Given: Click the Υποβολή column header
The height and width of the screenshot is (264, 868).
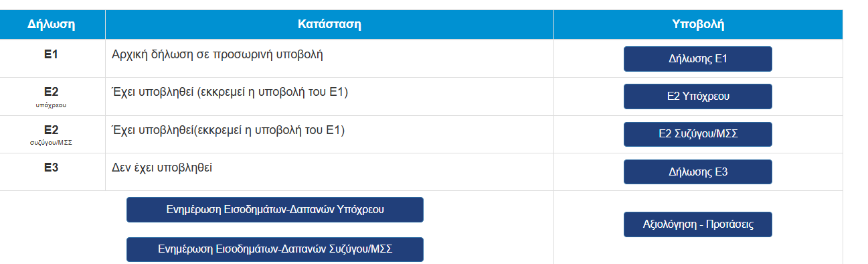Looking at the screenshot, I should pos(698,25).
